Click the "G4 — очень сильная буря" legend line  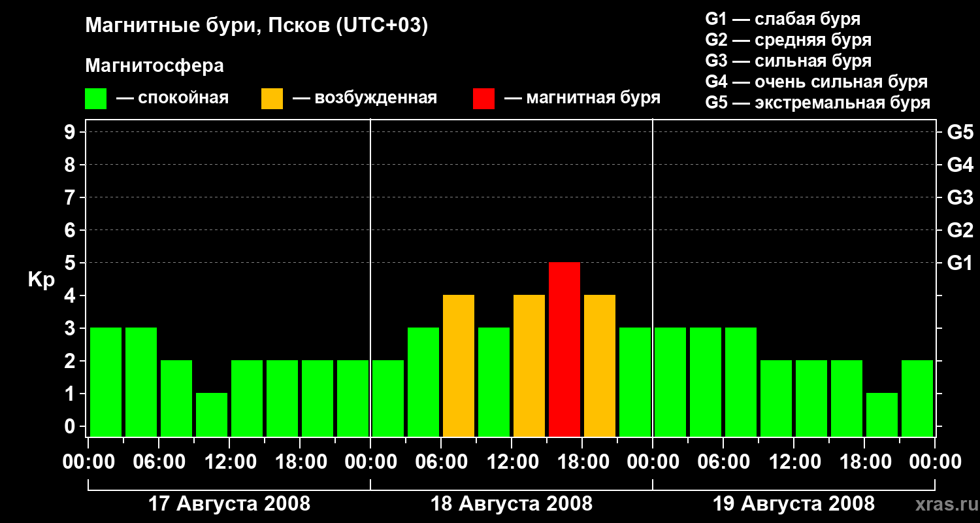click(816, 82)
